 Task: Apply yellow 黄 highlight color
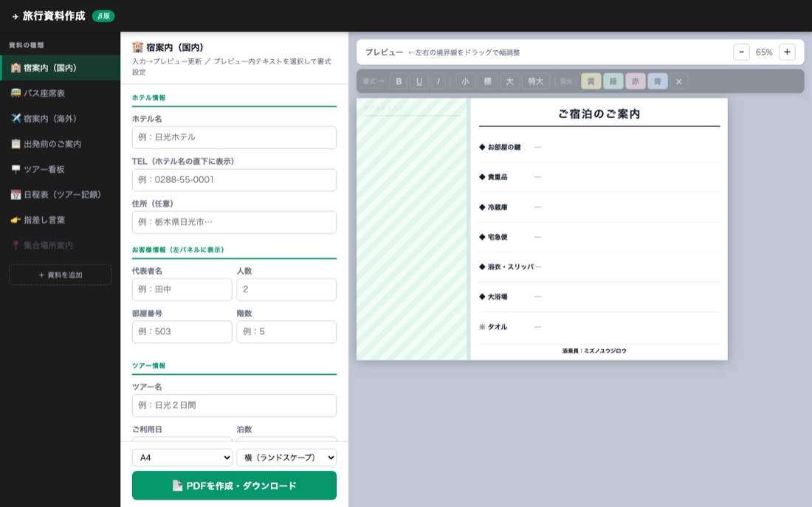(591, 81)
